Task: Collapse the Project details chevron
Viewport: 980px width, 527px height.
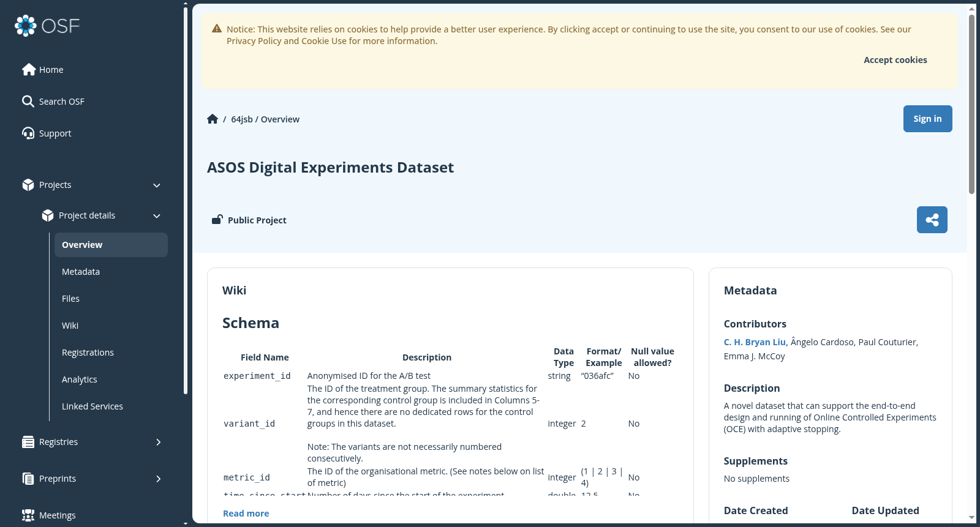Action: pyautogui.click(x=157, y=216)
